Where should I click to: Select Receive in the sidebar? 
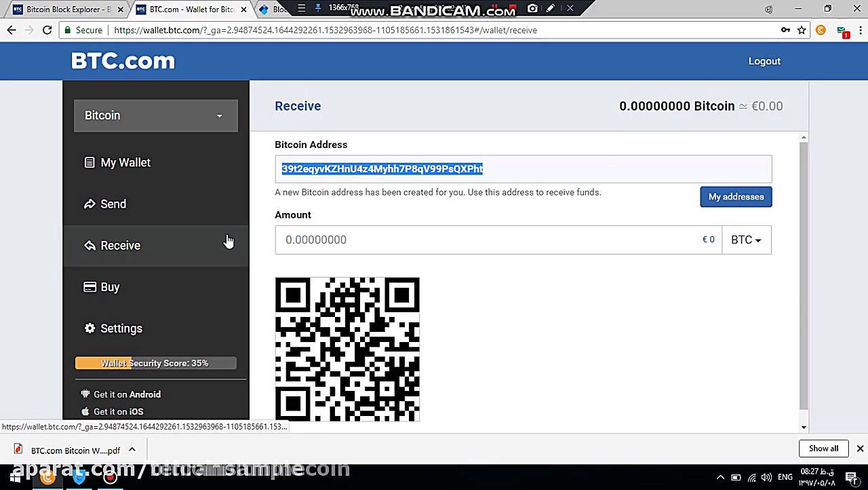pos(156,246)
